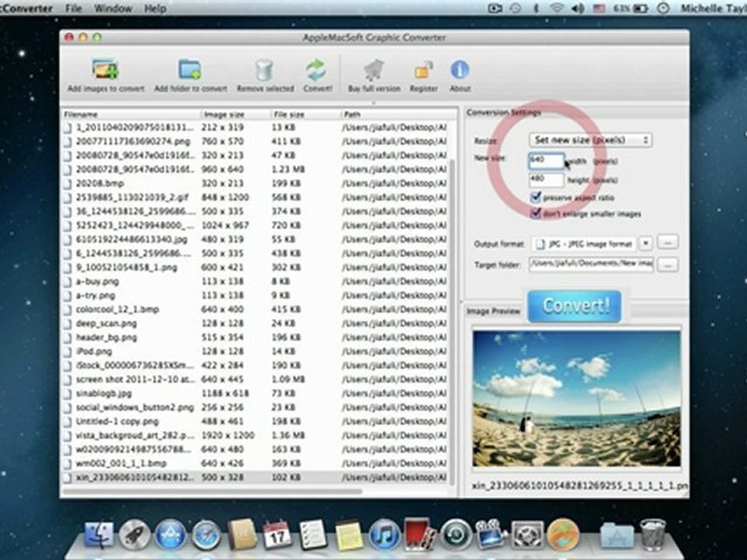Select file iPod.png
The width and height of the screenshot is (747, 560).
pos(255,352)
